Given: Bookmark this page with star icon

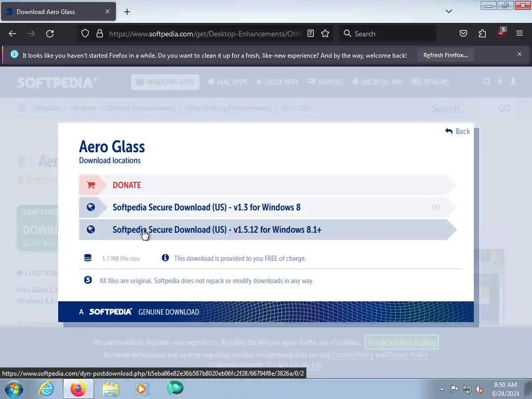Looking at the screenshot, I should click(x=325, y=34).
